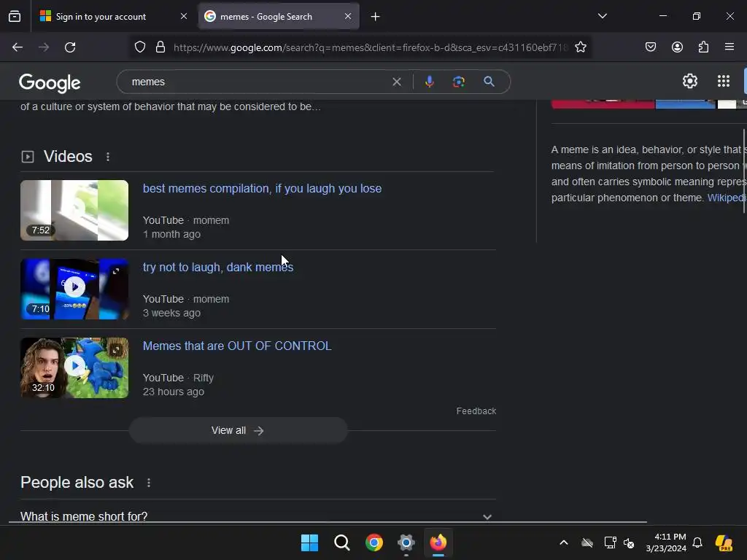Open Settings from the taskbar
This screenshot has height=560, width=747.
tap(406, 542)
